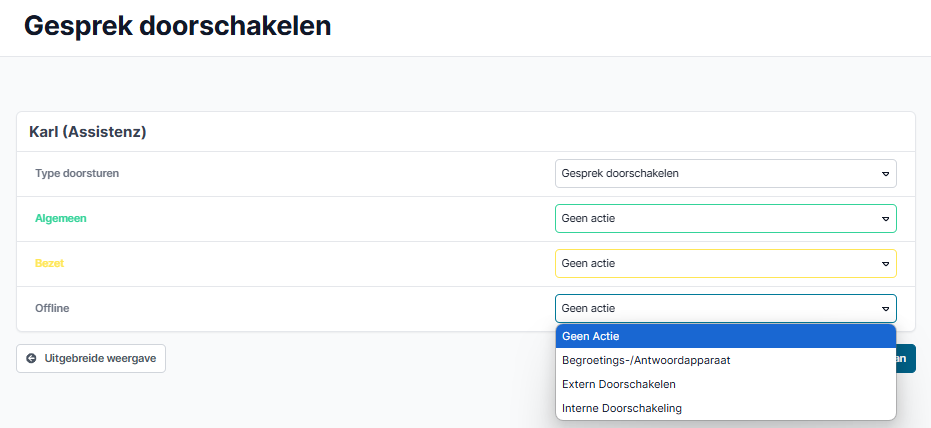Image resolution: width=931 pixels, height=428 pixels.
Task: Click the arrow icon of the Bezet dropdown
Action: pyautogui.click(x=885, y=264)
